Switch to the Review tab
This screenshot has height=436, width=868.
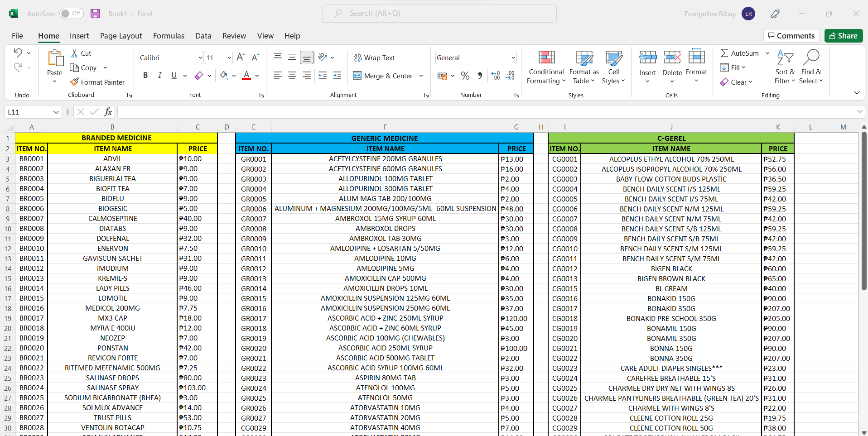234,36
